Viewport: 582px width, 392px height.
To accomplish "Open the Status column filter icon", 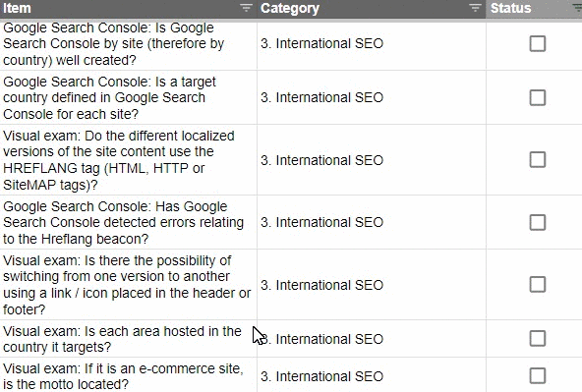I will click(x=577, y=8).
